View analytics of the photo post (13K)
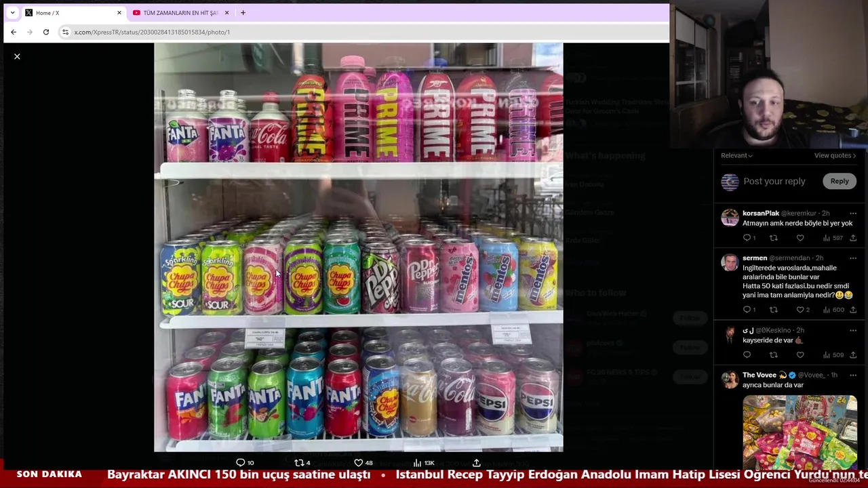This screenshot has width=868, height=488. [423, 462]
